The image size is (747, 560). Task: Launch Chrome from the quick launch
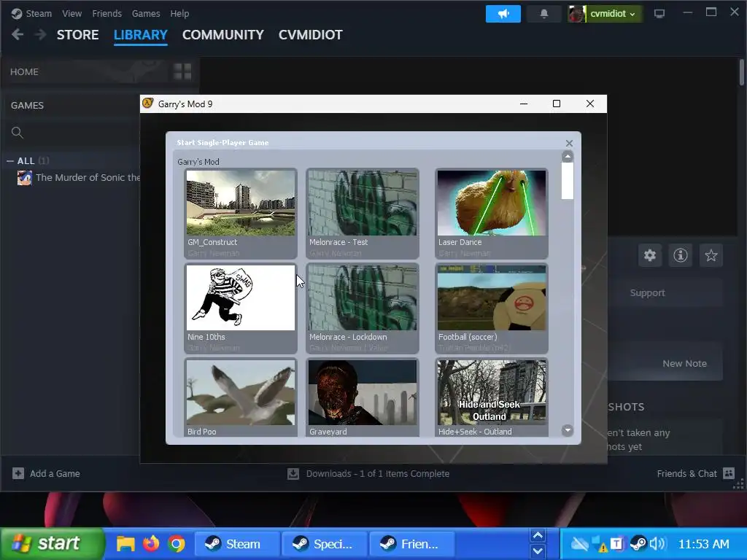coord(177,544)
